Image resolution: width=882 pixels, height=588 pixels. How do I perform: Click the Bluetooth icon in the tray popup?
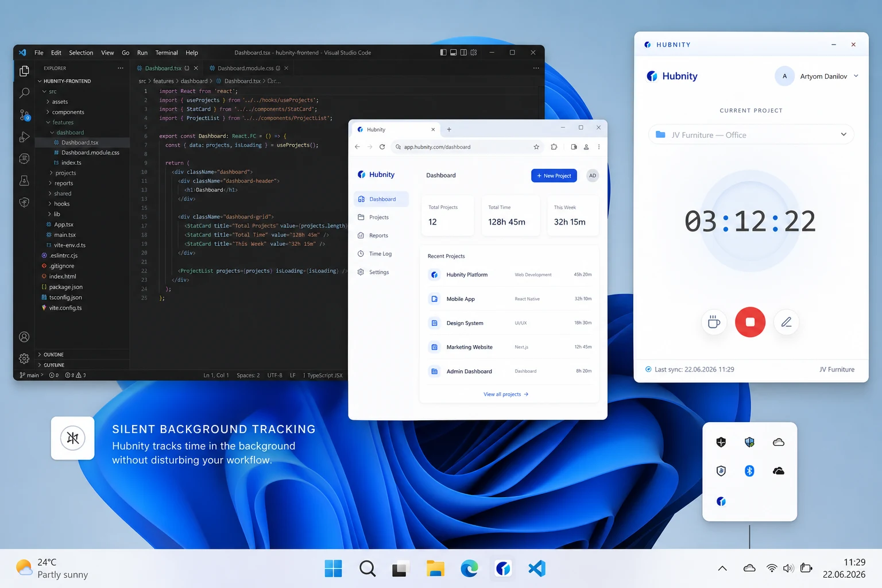[x=749, y=471]
